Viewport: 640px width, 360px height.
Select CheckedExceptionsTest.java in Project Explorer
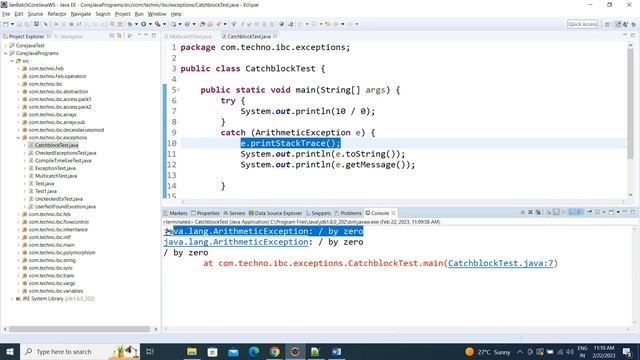point(65,153)
